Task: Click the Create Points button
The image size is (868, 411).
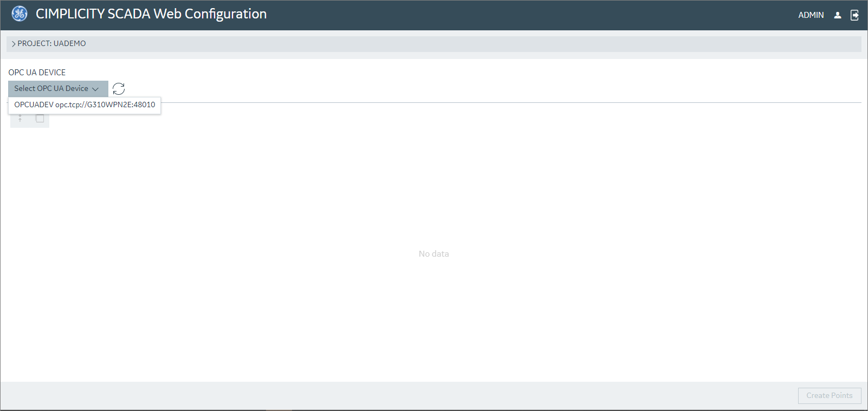Action: tap(830, 396)
